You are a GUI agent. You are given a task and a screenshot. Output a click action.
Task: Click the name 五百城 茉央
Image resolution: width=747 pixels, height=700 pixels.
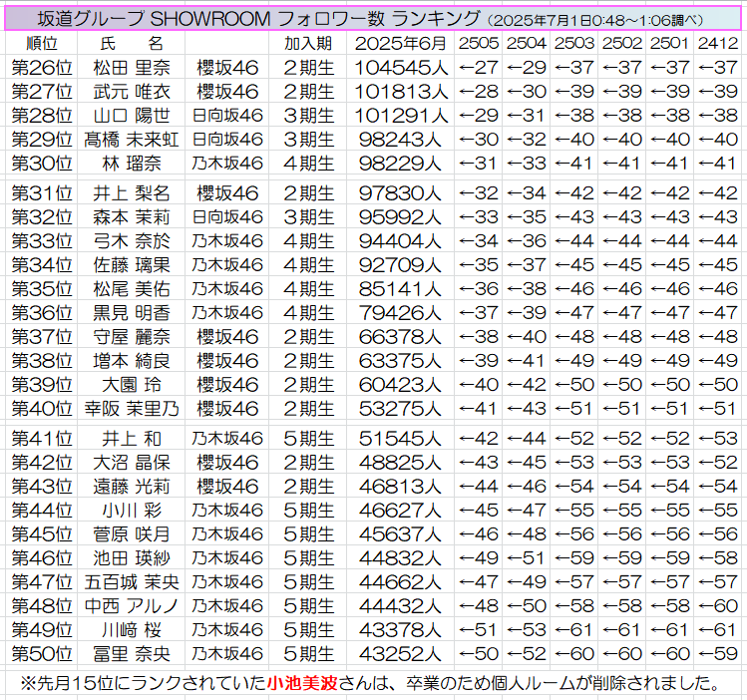tap(132, 582)
